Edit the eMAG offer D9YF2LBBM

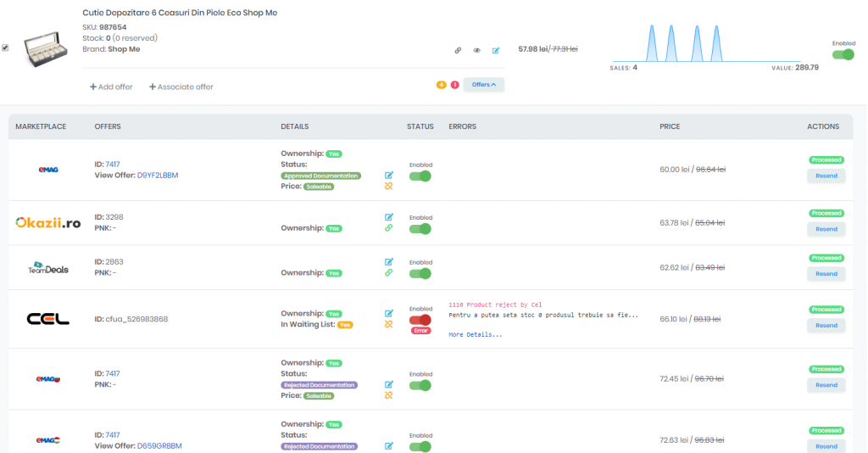click(388, 175)
